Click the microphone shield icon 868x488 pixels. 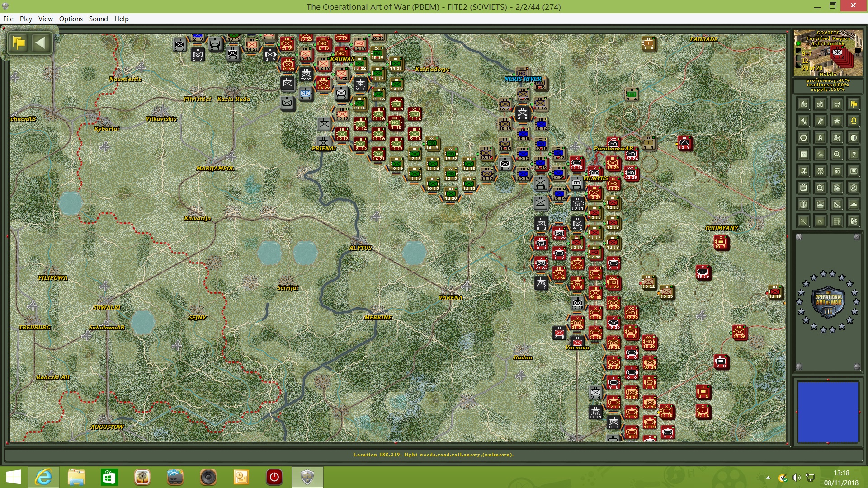(x=803, y=205)
